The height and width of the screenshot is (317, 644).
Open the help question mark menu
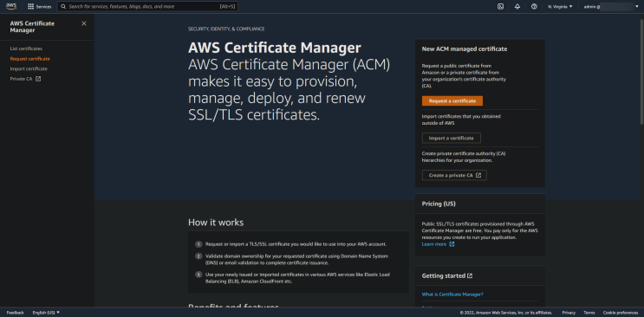pyautogui.click(x=534, y=7)
